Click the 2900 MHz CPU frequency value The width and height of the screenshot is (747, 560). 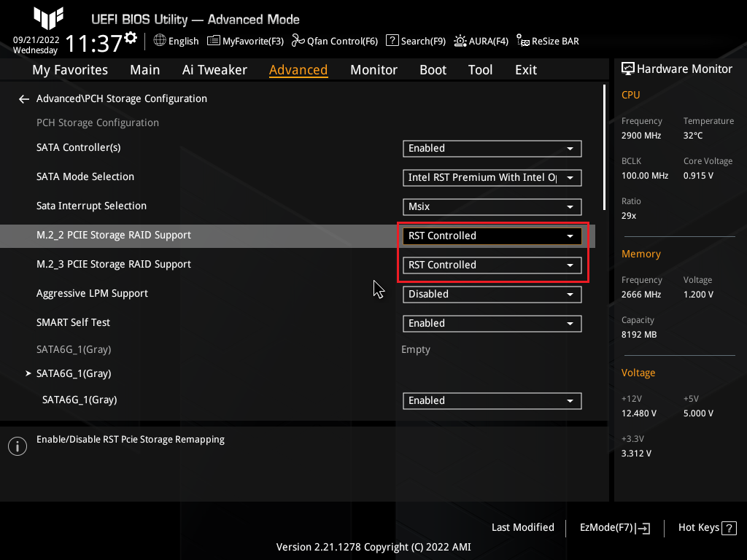[640, 136]
